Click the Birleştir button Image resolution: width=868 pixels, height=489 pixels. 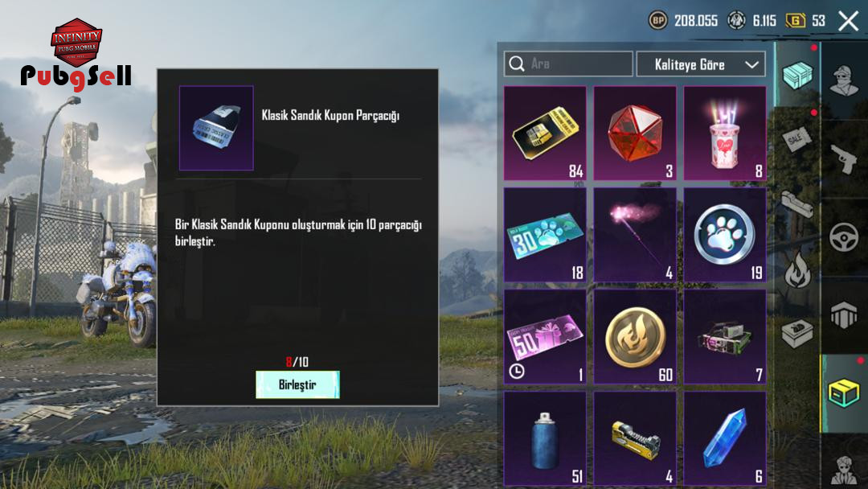pyautogui.click(x=298, y=384)
